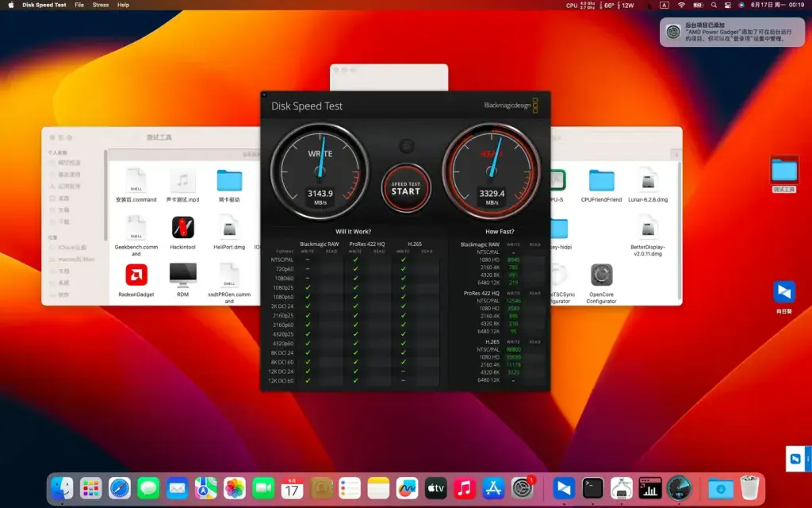Select the BetterDisplay-v2.0.11.dmg file

click(x=648, y=236)
